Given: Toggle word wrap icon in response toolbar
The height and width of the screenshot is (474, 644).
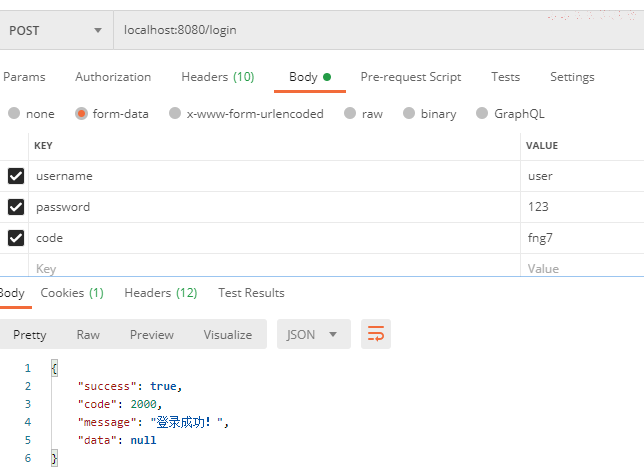Looking at the screenshot, I should (376, 334).
